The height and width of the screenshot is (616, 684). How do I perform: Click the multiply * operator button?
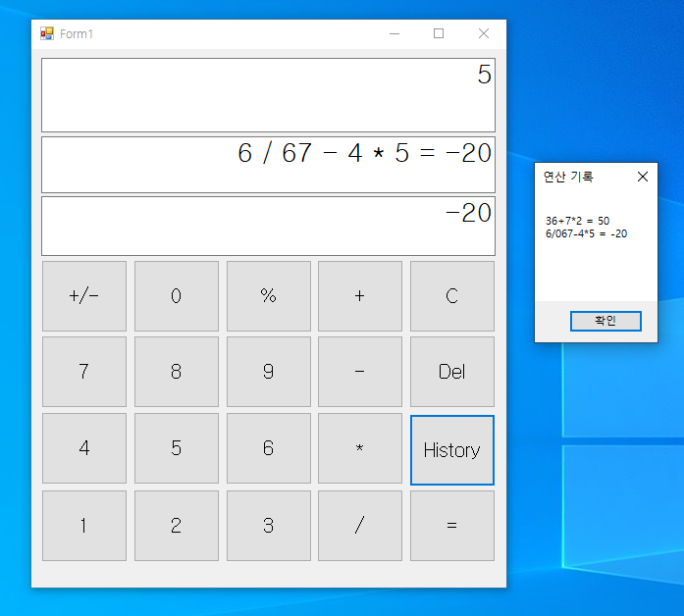point(360,448)
